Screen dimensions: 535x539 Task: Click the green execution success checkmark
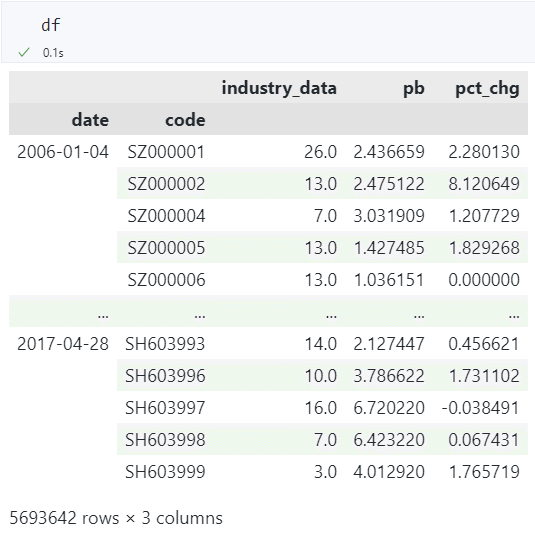tap(24, 53)
